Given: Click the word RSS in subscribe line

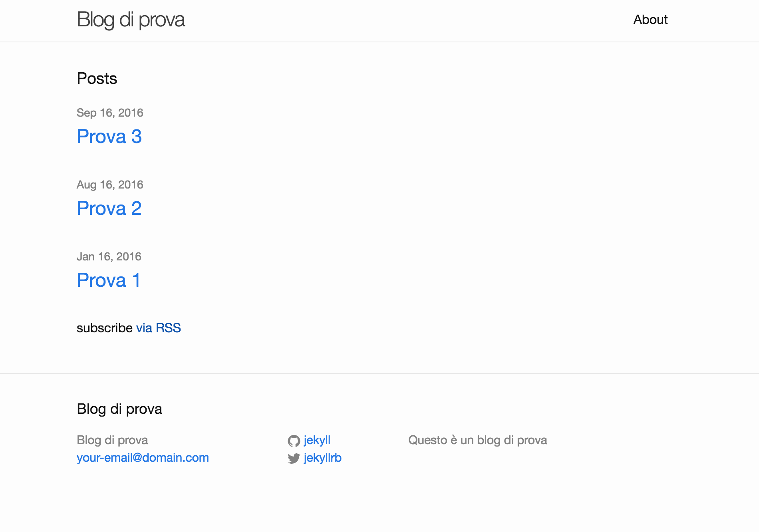Looking at the screenshot, I should [x=168, y=328].
